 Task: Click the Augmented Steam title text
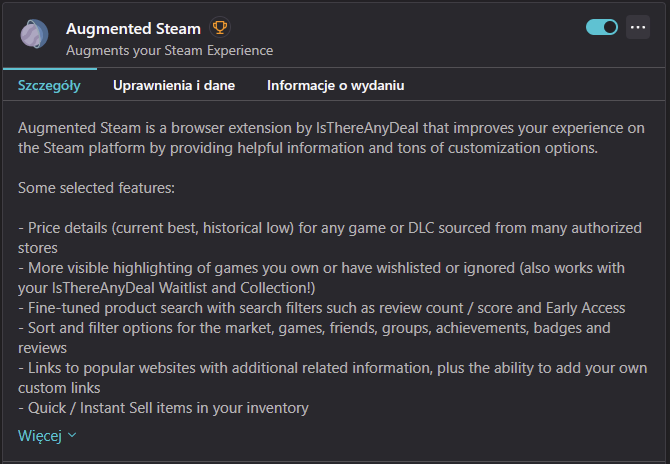[133, 28]
